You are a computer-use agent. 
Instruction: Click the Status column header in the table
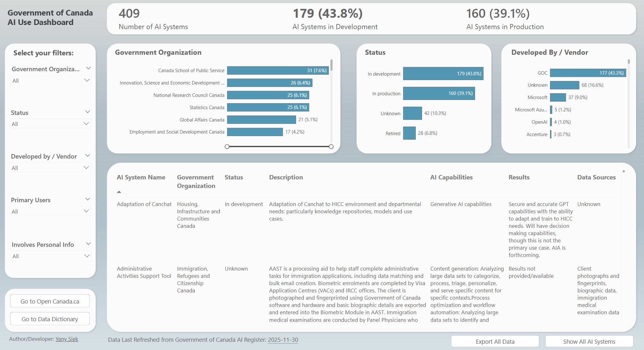point(234,177)
